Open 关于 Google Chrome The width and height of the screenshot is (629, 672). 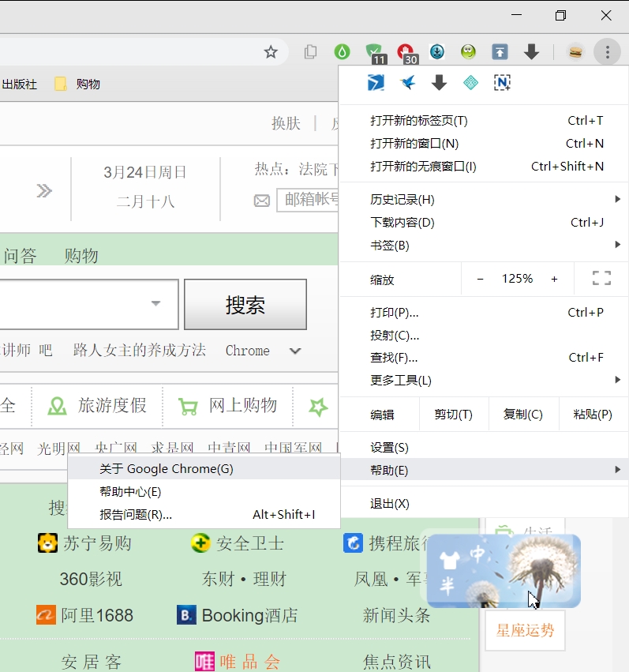(x=204, y=469)
